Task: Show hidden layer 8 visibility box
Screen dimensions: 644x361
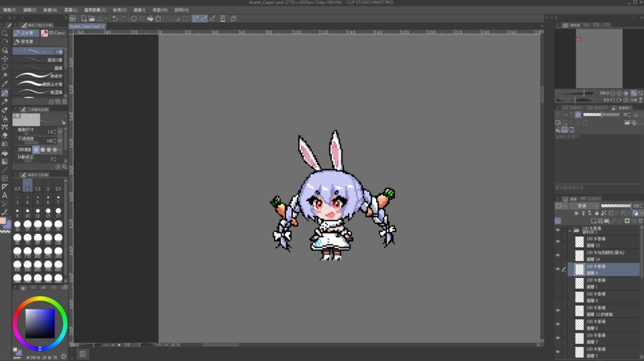Action: tap(558, 297)
